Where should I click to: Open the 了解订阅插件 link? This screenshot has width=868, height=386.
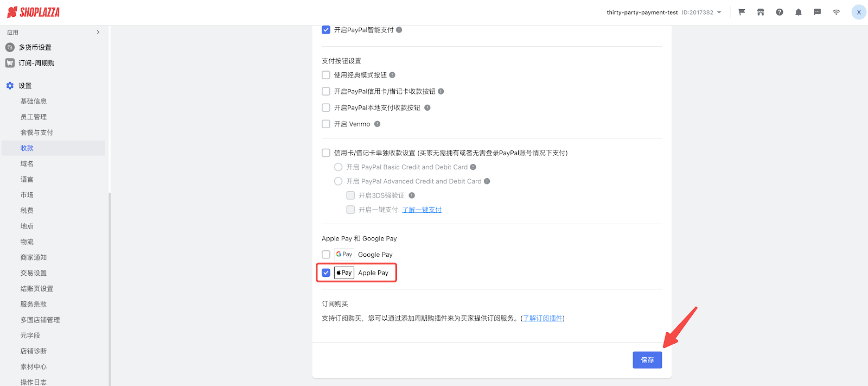[x=542, y=318]
